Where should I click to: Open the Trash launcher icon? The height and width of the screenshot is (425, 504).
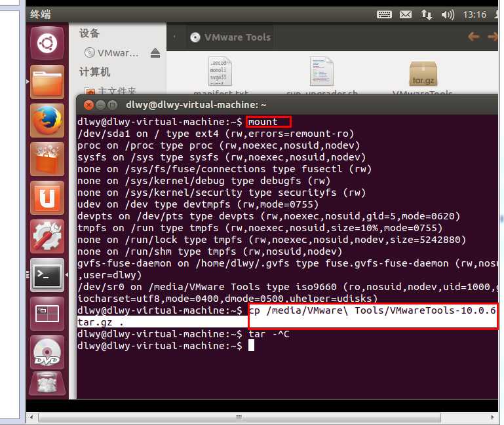tap(47, 384)
